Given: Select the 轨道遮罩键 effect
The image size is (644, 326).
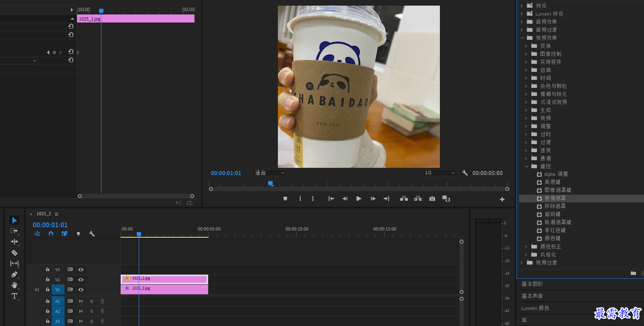Looking at the screenshot, I should [x=558, y=222].
